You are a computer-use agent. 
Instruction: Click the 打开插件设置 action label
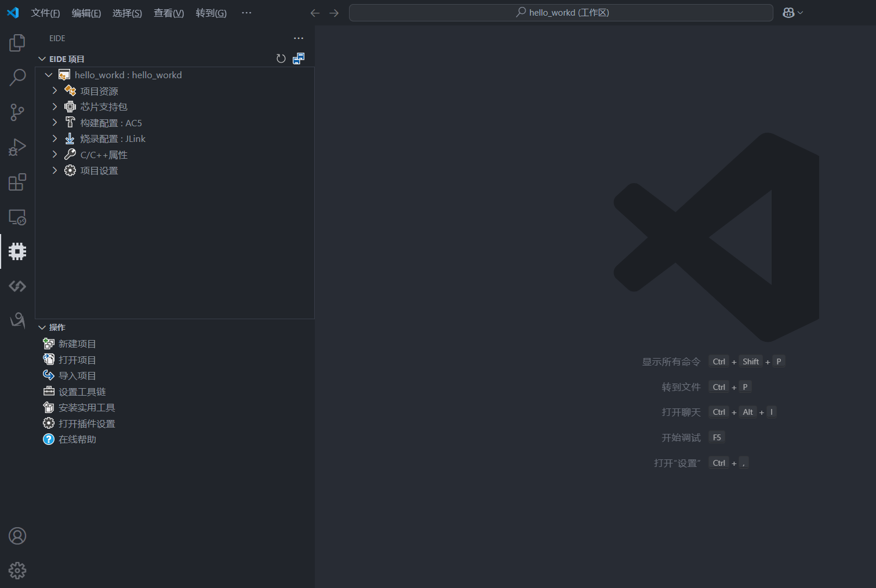click(x=87, y=423)
